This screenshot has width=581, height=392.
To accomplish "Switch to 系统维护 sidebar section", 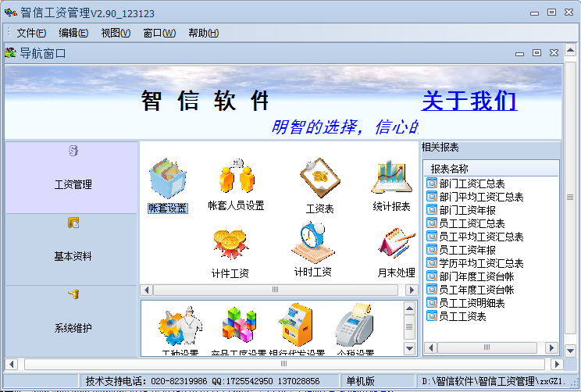I will pos(72,320).
